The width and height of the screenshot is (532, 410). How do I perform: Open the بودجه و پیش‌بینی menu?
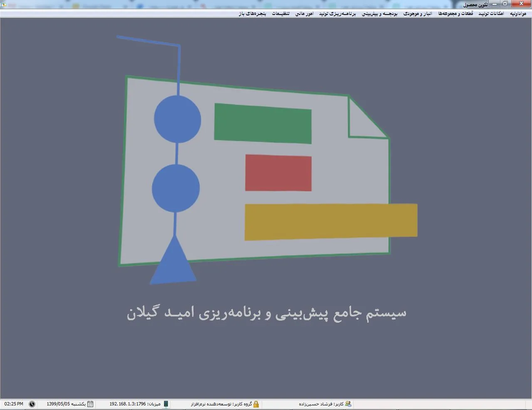coord(379,14)
